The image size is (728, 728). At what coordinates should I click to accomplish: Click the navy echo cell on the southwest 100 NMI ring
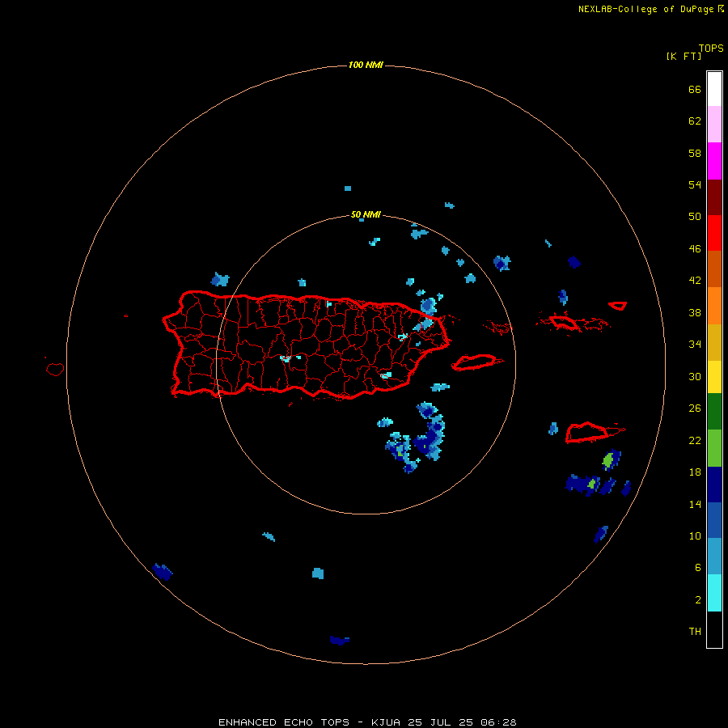(163, 572)
